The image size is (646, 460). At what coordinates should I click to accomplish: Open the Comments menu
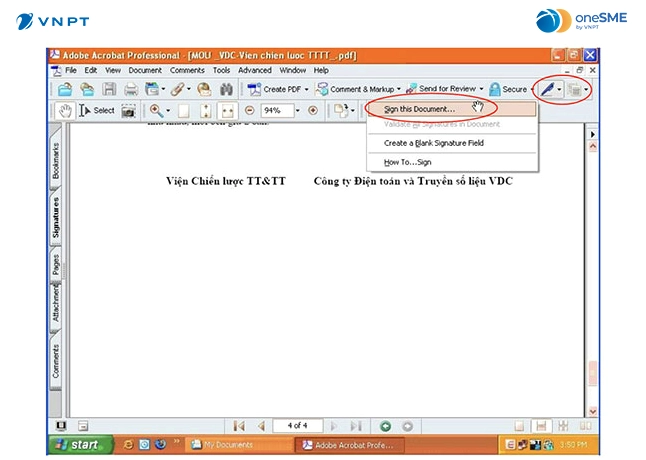tap(187, 70)
